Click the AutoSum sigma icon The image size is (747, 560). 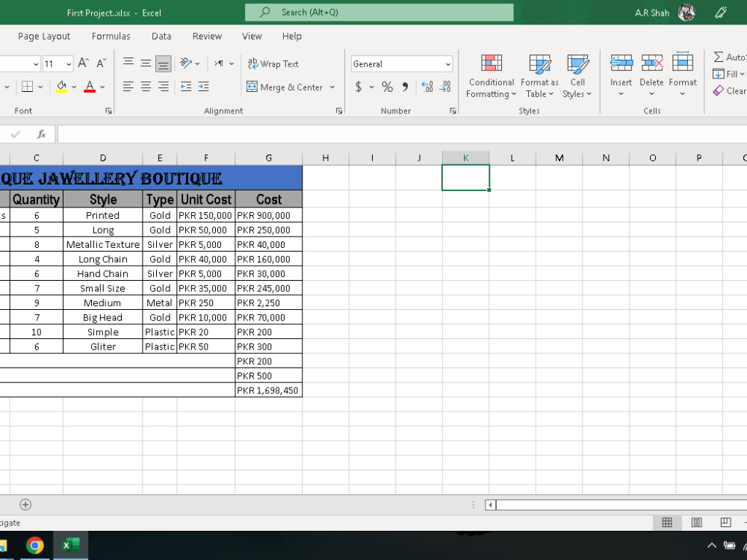[719, 57]
